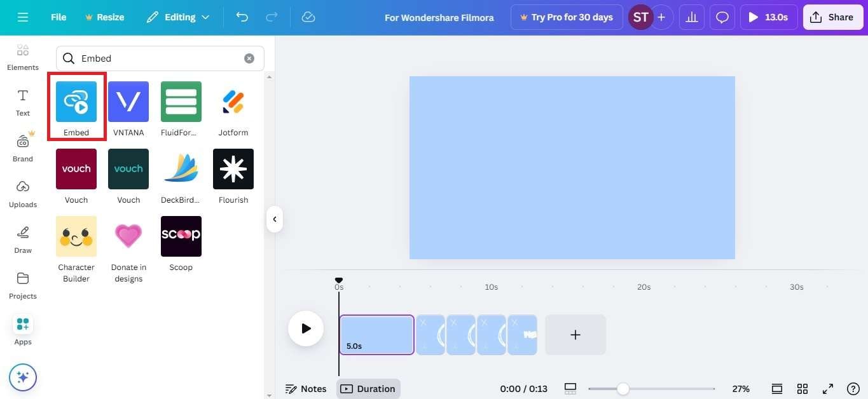Toggle the scroll view pages icon
The image size is (868, 399).
tap(777, 389)
